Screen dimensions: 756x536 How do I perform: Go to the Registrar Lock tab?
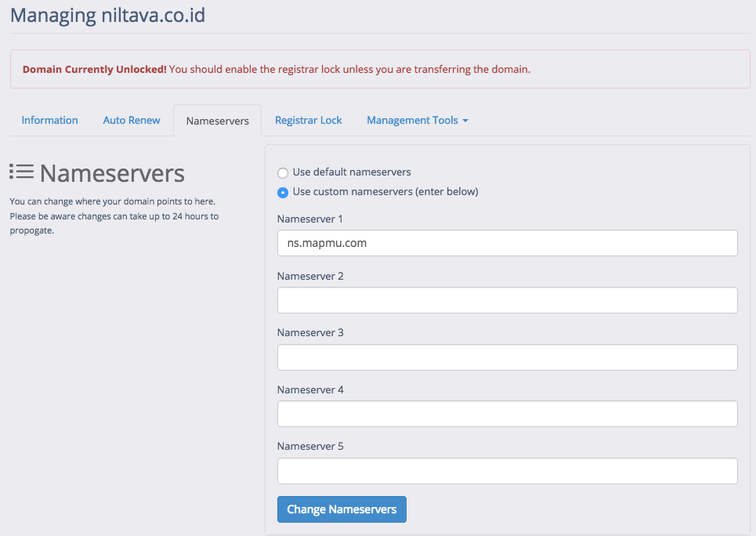point(308,120)
